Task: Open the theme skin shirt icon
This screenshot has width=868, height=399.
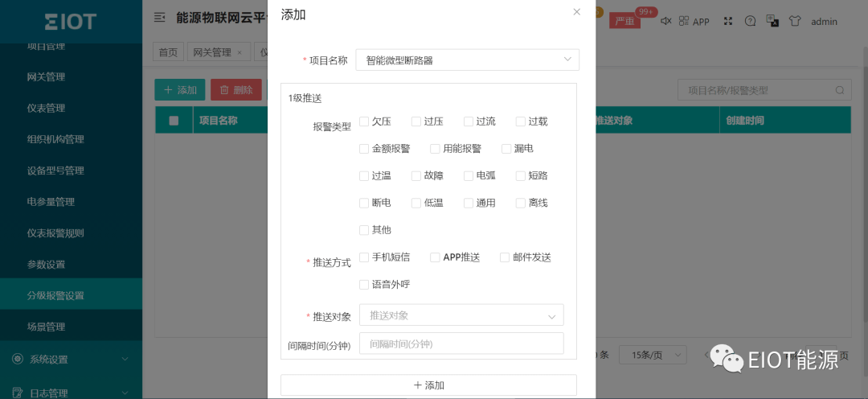Action: (x=795, y=22)
